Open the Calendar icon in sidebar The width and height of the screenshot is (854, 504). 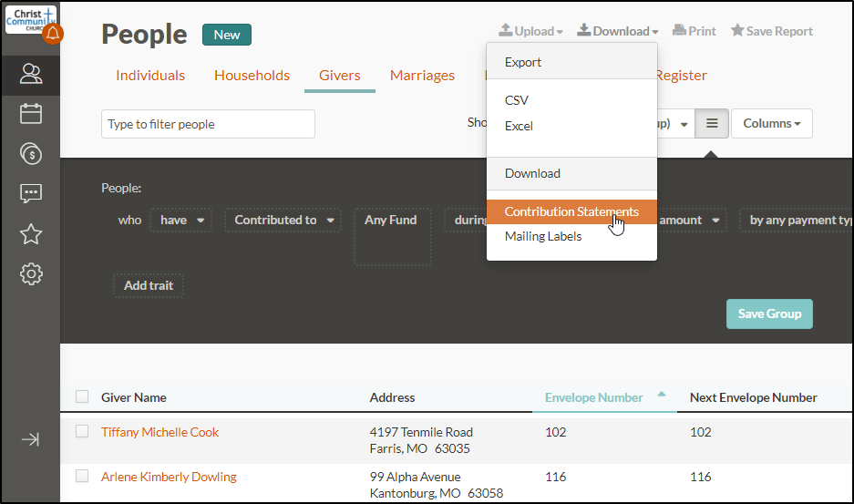tap(30, 114)
